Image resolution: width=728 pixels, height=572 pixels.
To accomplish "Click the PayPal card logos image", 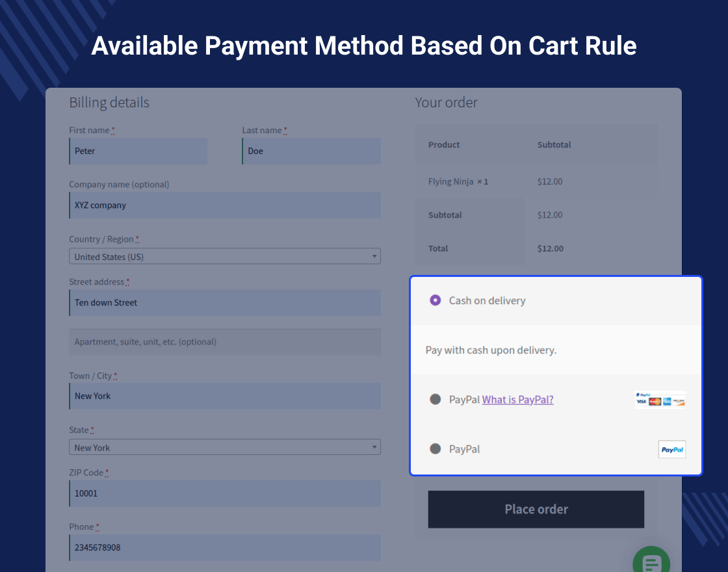I will (660, 400).
